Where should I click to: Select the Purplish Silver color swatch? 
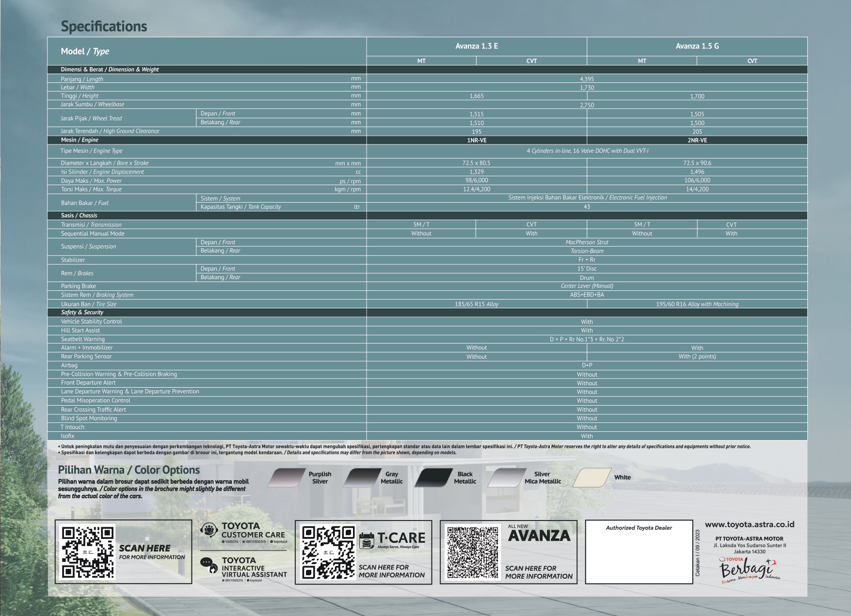pyautogui.click(x=286, y=478)
